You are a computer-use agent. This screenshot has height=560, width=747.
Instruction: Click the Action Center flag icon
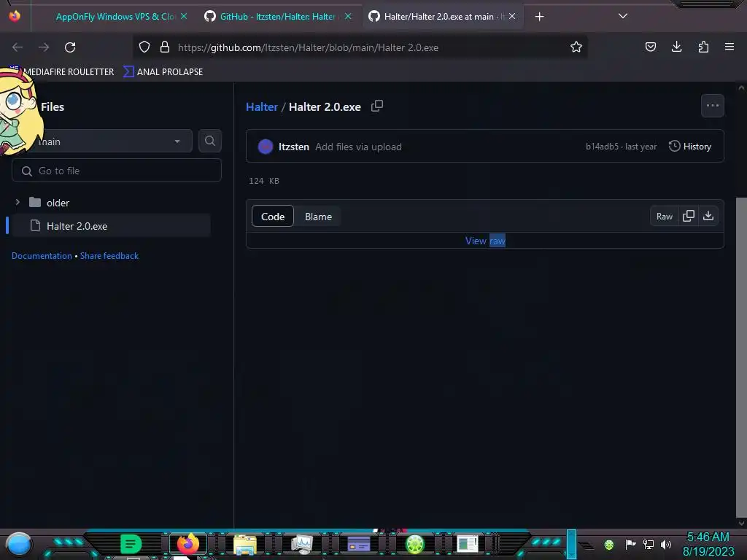tap(630, 544)
